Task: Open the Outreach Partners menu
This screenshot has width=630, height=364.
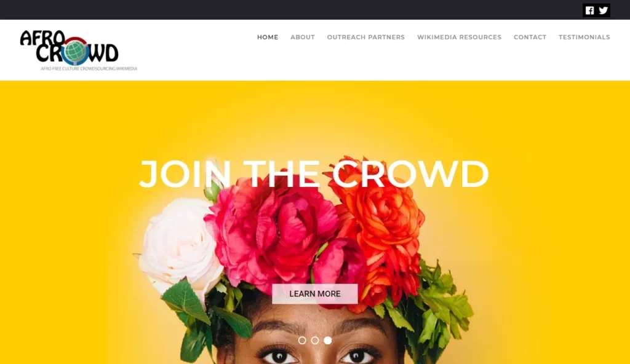Action: point(365,37)
